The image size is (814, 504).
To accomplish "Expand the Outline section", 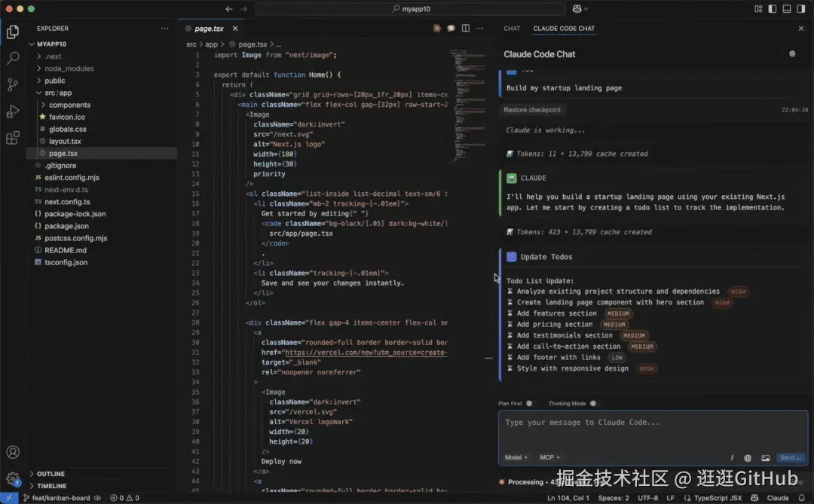I will 50,474.
